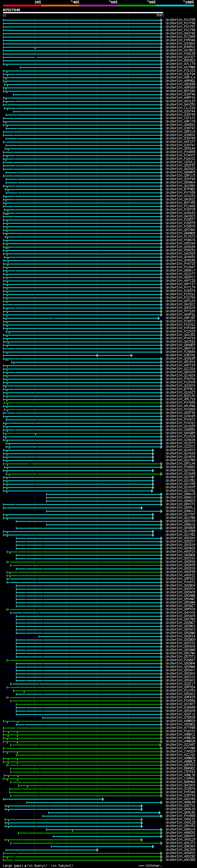
Task: Click the UniRef100_P32764 hit label
Action: coord(180,297)
